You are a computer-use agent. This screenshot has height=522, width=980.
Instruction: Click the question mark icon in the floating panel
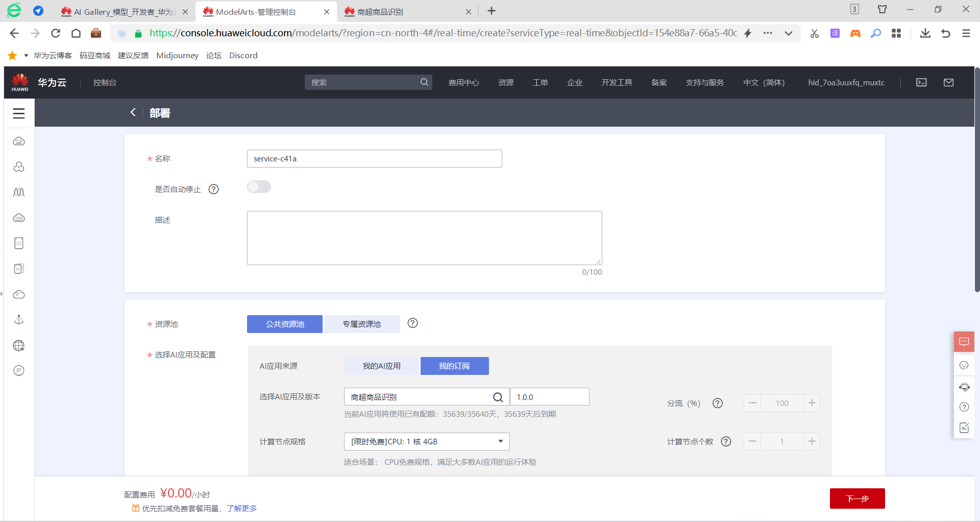[x=964, y=407]
